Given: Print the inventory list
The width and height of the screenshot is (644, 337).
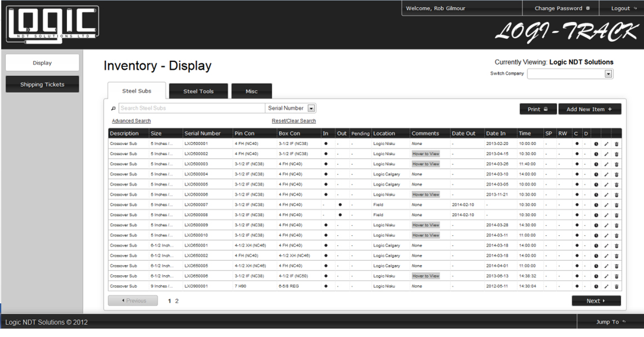Looking at the screenshot, I should click(538, 109).
